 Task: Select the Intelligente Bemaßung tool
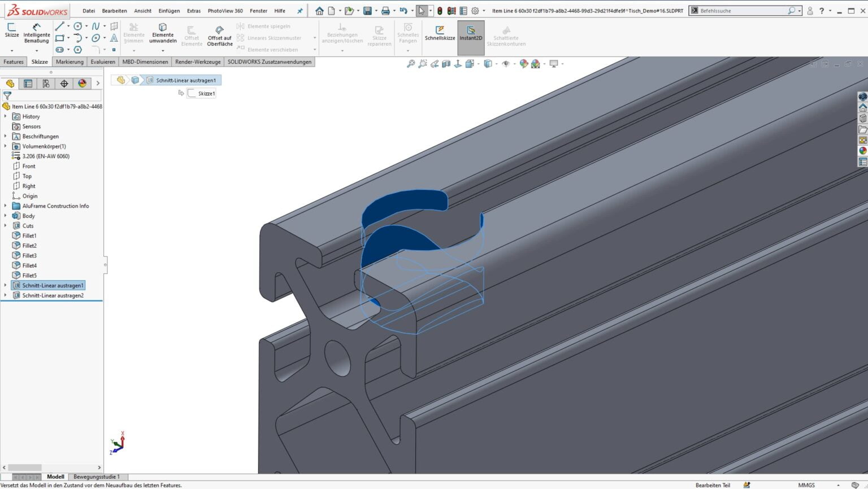click(x=36, y=33)
